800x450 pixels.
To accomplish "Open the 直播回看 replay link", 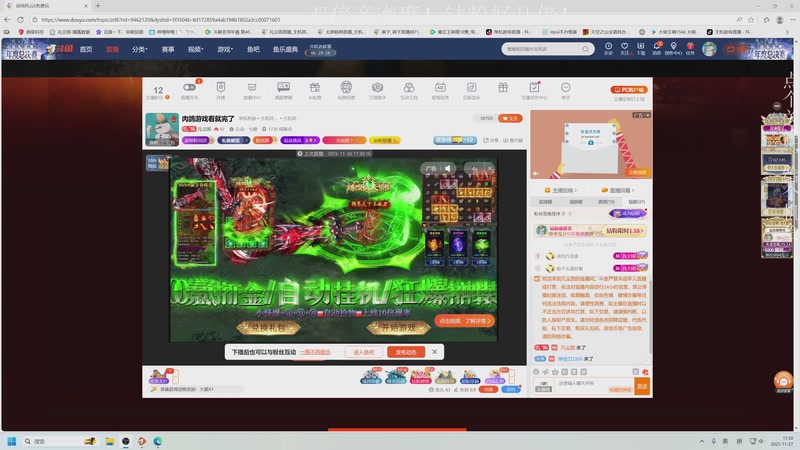I will (x=618, y=190).
